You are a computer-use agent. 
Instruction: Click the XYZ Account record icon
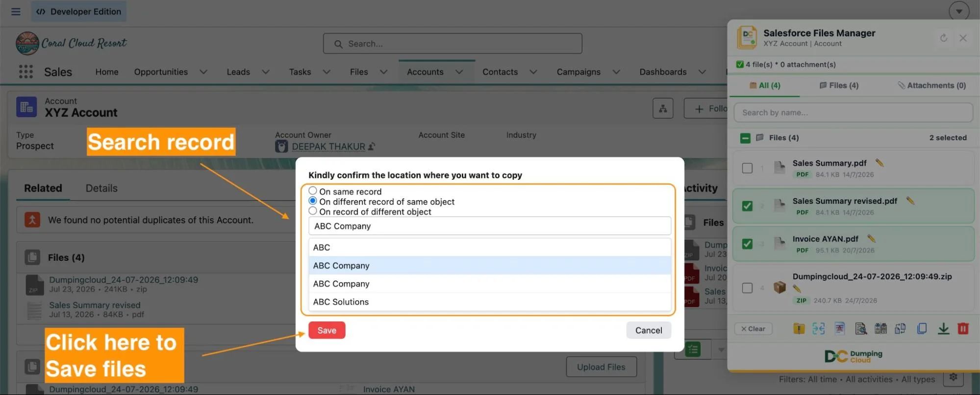coord(26,107)
